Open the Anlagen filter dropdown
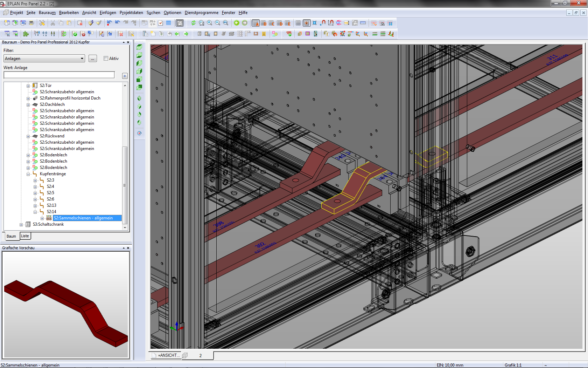588x368 pixels. (x=82, y=59)
